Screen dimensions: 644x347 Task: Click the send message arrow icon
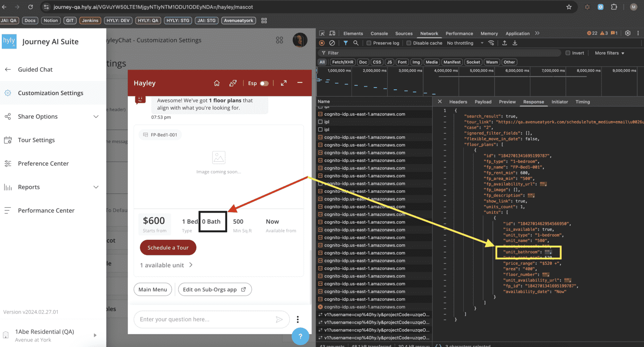tap(279, 319)
